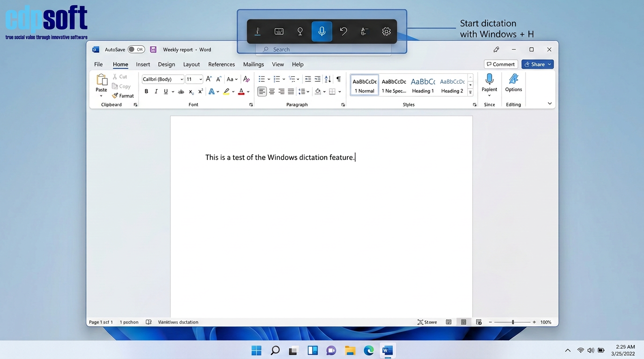
Task: Switch to the Insert ribbon tab
Action: pos(143,65)
